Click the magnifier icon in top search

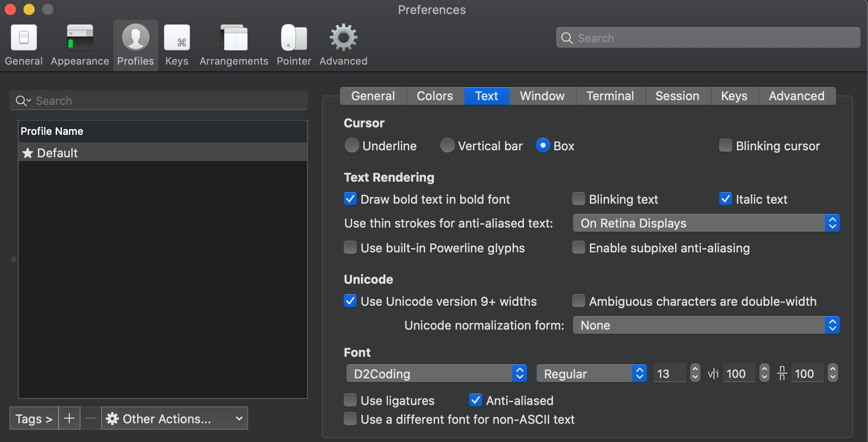566,38
